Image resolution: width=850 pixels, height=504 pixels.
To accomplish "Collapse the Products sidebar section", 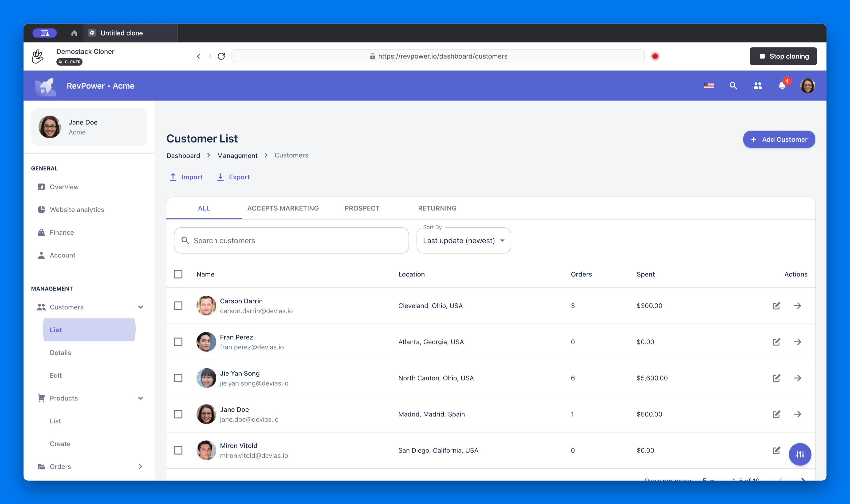I will (140, 398).
